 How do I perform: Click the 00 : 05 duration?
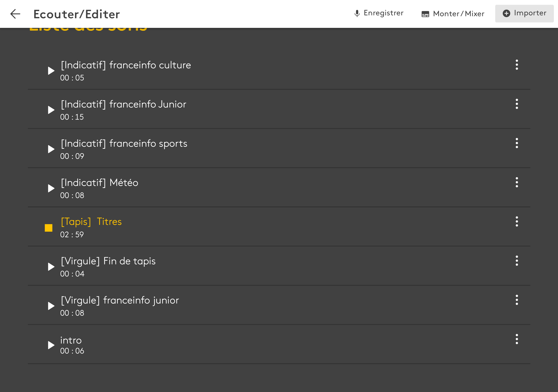[x=72, y=78]
